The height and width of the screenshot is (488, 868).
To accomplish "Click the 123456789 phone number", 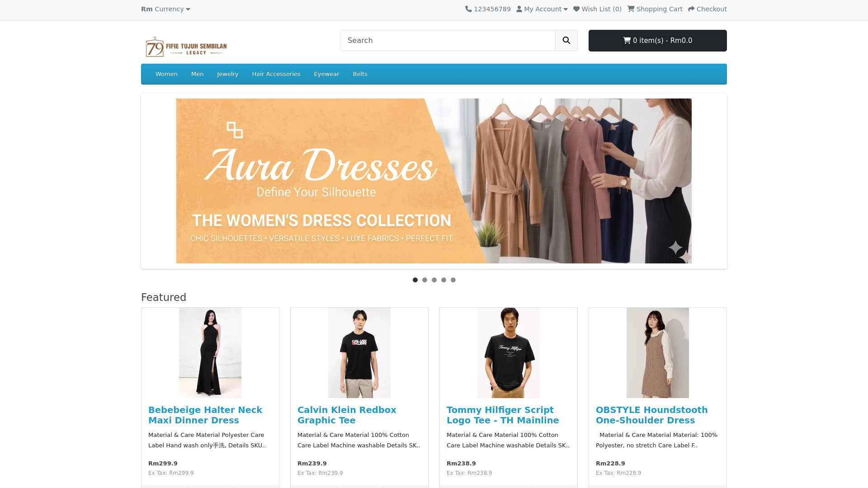I will coord(492,9).
